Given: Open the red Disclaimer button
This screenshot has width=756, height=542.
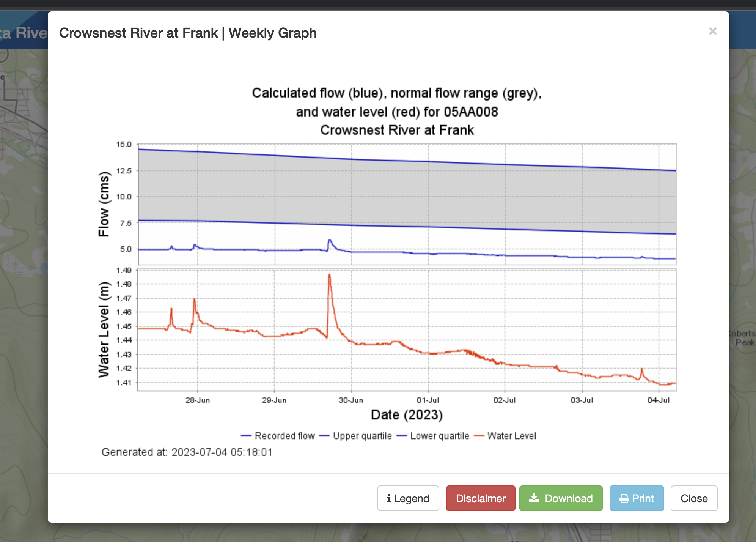Looking at the screenshot, I should pyautogui.click(x=480, y=498).
